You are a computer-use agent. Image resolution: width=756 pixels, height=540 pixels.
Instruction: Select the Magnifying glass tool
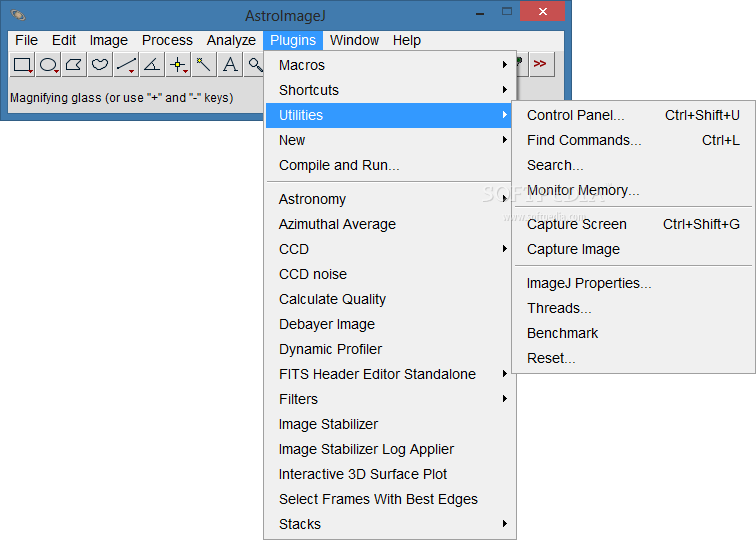[x=255, y=64]
